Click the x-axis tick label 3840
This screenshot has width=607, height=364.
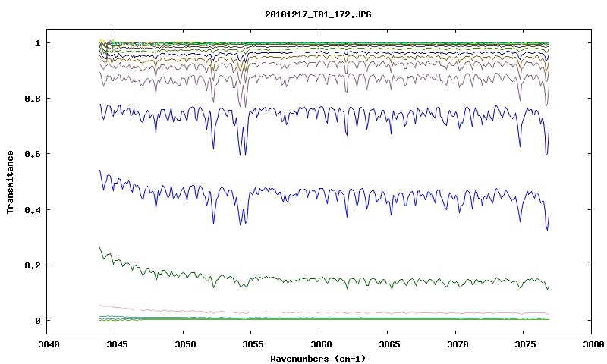point(49,344)
